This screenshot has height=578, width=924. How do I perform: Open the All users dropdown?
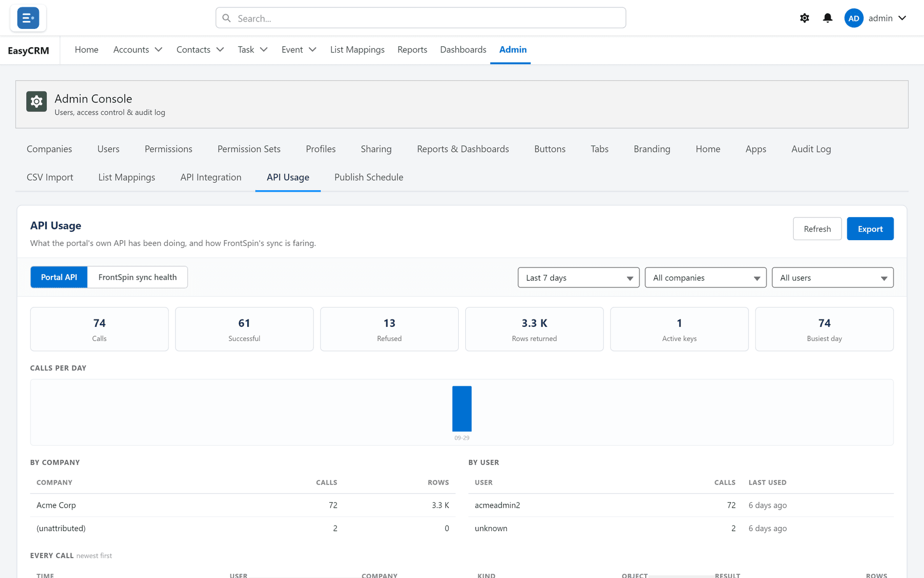pos(833,277)
